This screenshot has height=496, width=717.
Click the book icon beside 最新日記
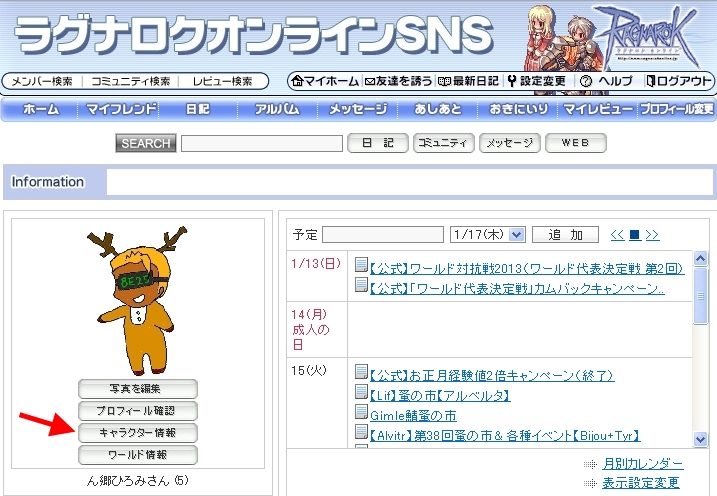tap(444, 81)
